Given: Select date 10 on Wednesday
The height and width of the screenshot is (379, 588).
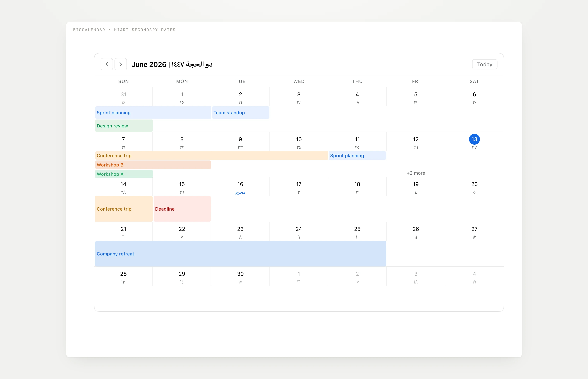Looking at the screenshot, I should pyautogui.click(x=299, y=139).
